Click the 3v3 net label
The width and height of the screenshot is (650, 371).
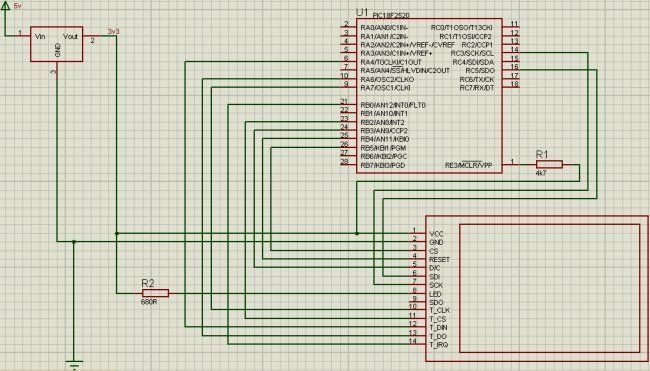(x=113, y=32)
